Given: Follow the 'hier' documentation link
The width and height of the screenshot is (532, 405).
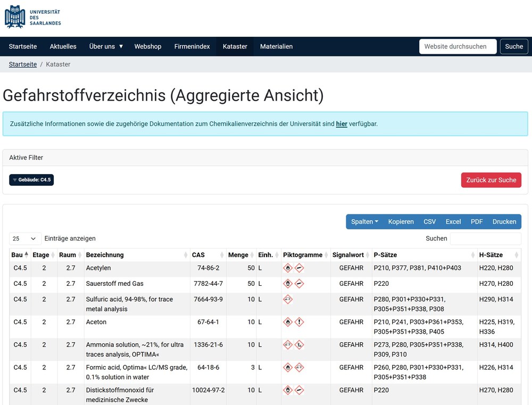Looking at the screenshot, I should pyautogui.click(x=342, y=124).
